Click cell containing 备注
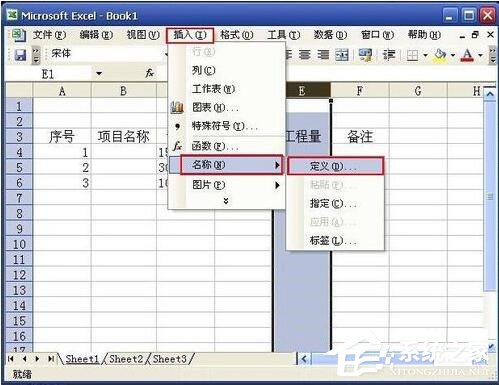499x385 pixels. coord(359,137)
